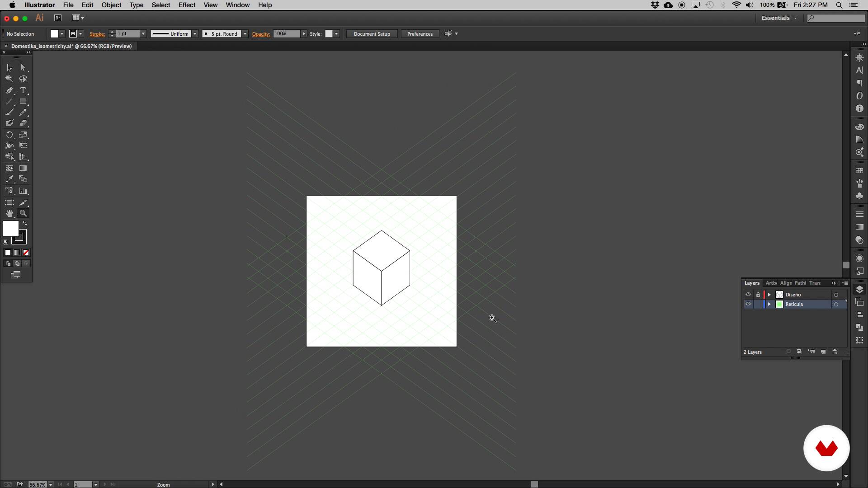Screen dimensions: 868x488
Task: Click the toolbox white Fill swatch
Action: (x=11, y=229)
